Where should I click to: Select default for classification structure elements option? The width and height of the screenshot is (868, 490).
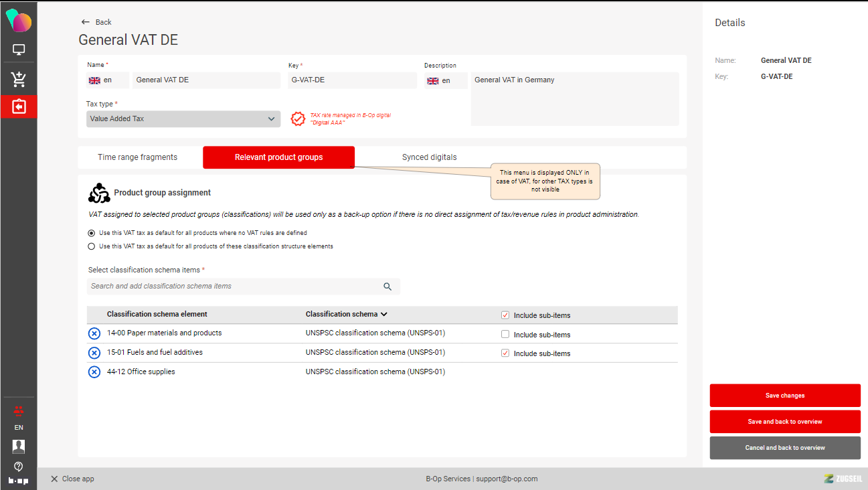tap(92, 246)
